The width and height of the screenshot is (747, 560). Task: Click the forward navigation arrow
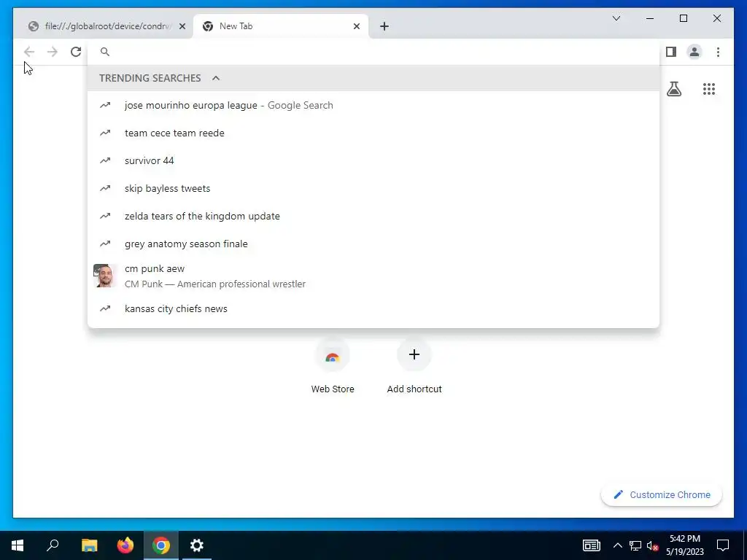coord(53,52)
